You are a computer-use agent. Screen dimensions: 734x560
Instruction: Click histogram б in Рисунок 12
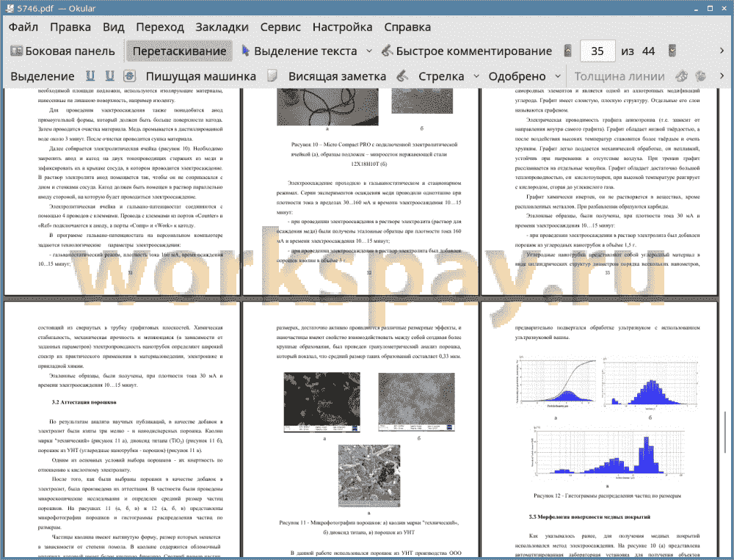650,381
